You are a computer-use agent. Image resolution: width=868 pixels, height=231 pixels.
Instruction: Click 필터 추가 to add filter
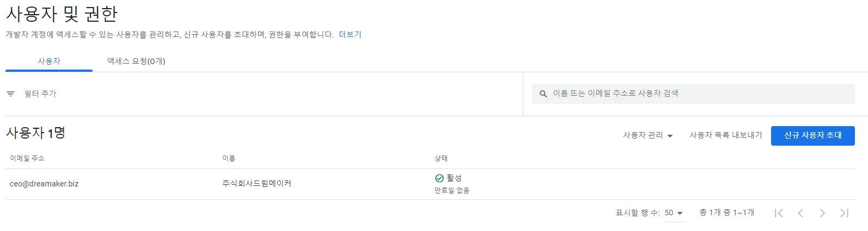(40, 94)
